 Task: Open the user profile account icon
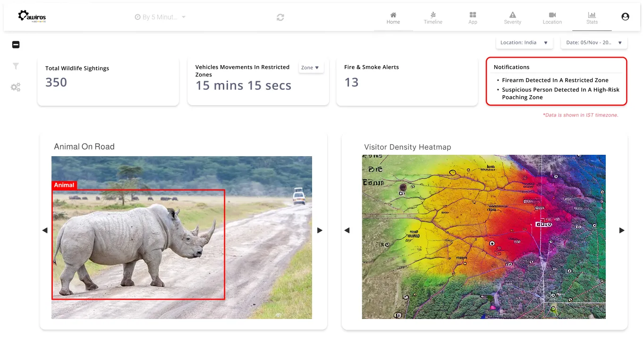pos(625,17)
